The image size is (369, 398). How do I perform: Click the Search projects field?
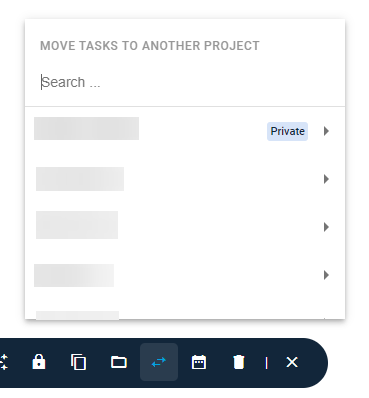click(185, 82)
